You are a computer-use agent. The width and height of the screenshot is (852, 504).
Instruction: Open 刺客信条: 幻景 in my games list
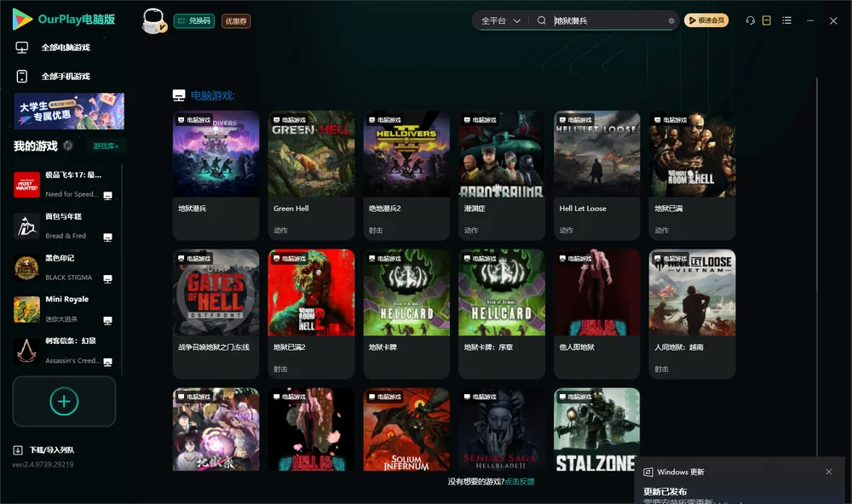[64, 351]
